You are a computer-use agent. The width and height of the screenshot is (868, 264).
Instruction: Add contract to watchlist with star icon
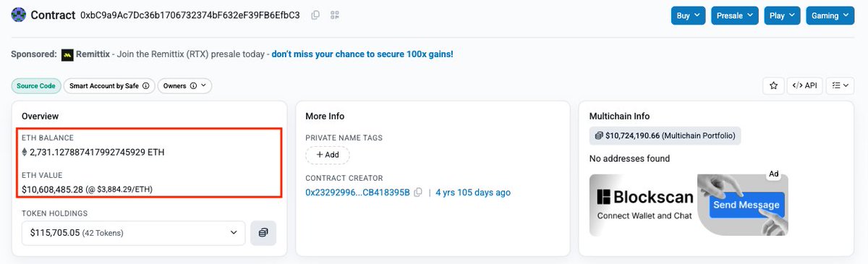(x=773, y=85)
